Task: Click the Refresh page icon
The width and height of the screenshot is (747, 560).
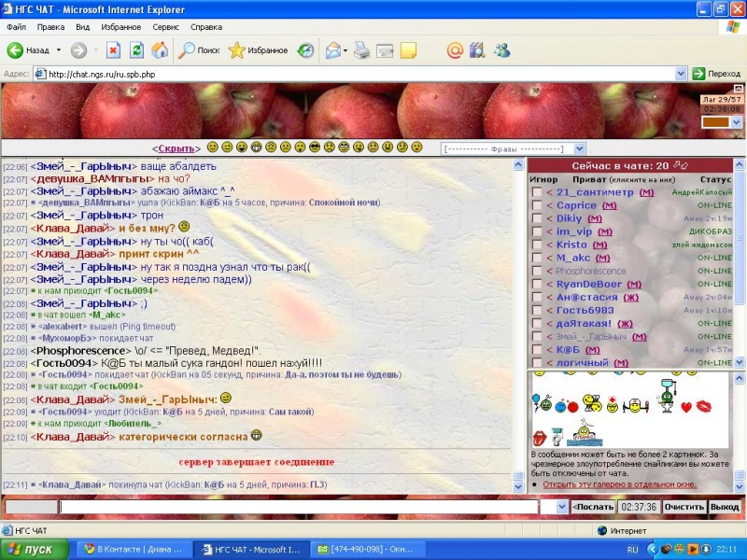Action: (x=136, y=50)
